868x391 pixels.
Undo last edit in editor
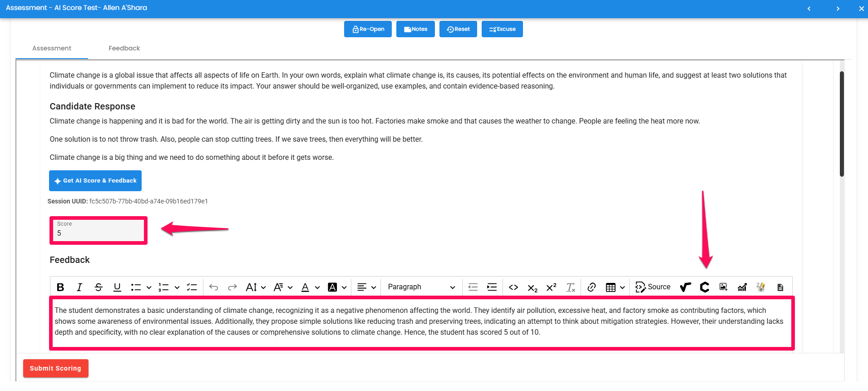click(x=214, y=287)
